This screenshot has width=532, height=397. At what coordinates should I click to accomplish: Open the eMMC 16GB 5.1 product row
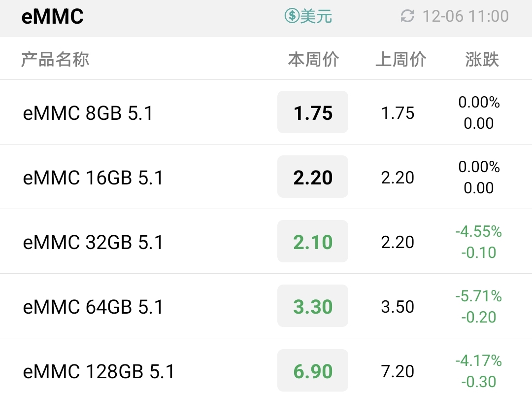[x=266, y=177]
